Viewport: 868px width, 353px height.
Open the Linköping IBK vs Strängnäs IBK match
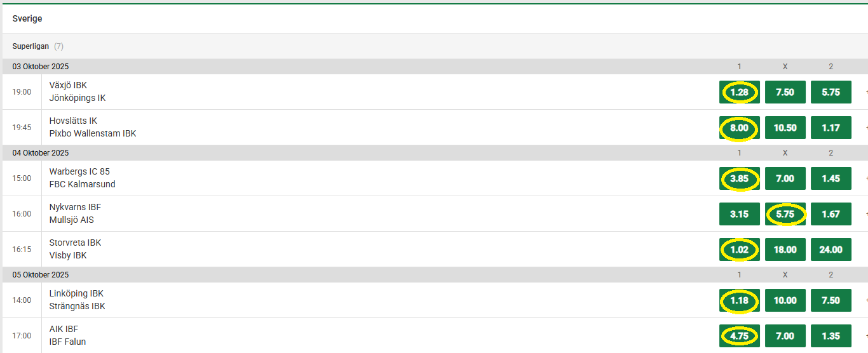pos(77,300)
